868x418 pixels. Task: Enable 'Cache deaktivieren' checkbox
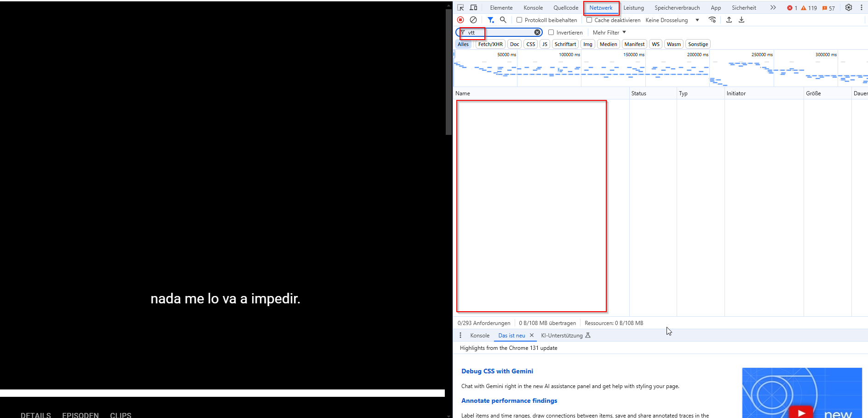click(x=589, y=20)
